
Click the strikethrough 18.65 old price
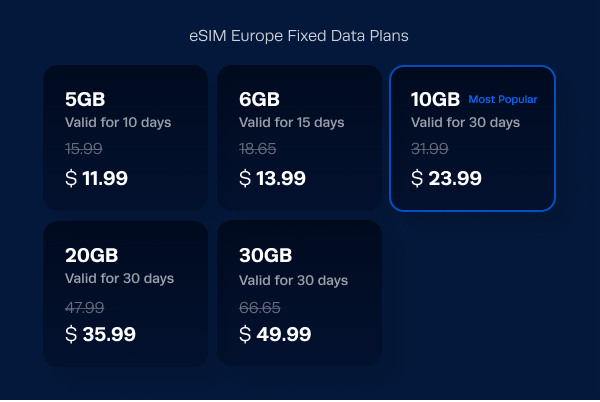click(258, 148)
